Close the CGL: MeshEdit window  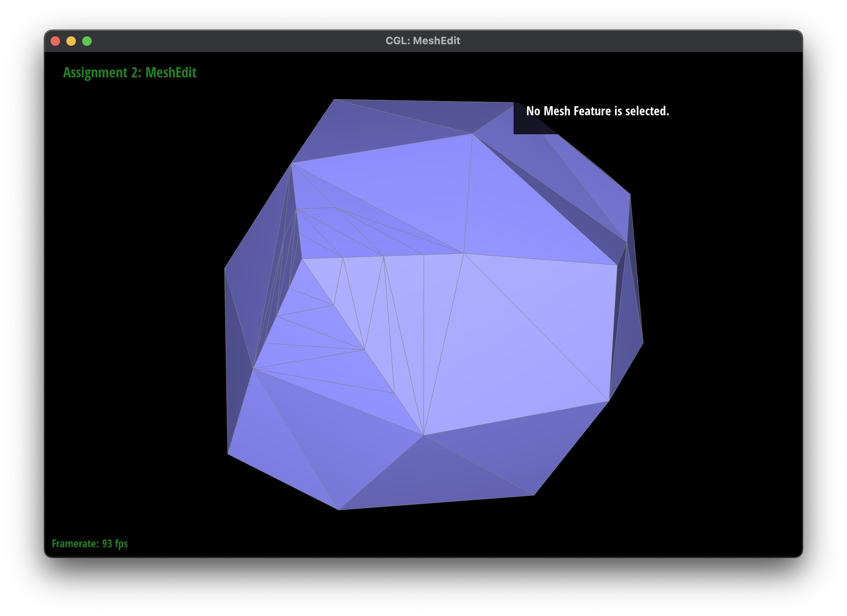pyautogui.click(x=55, y=41)
